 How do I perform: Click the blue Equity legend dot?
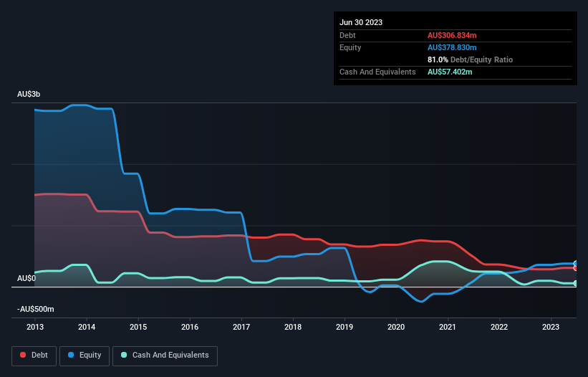[71, 355]
